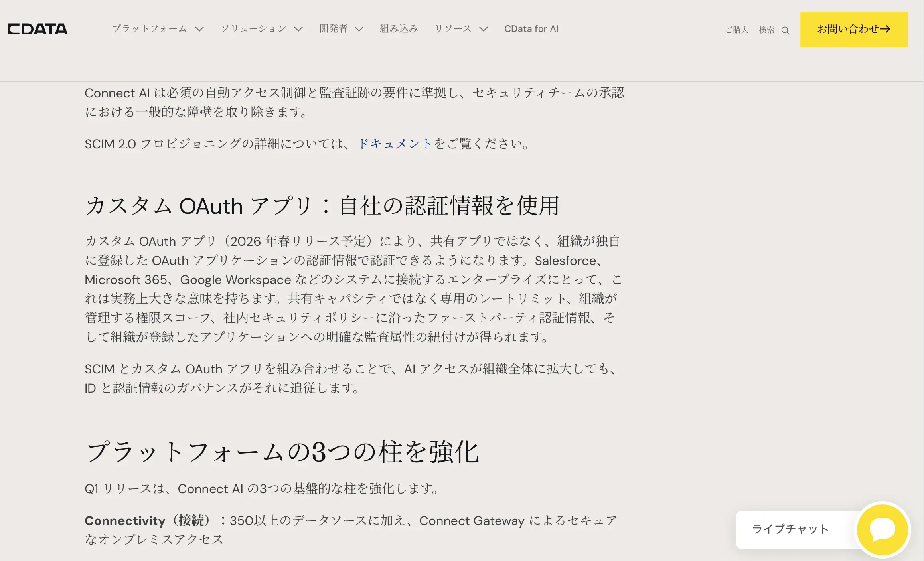Click the お問い合わせ button
The image size is (924, 561).
[853, 29]
